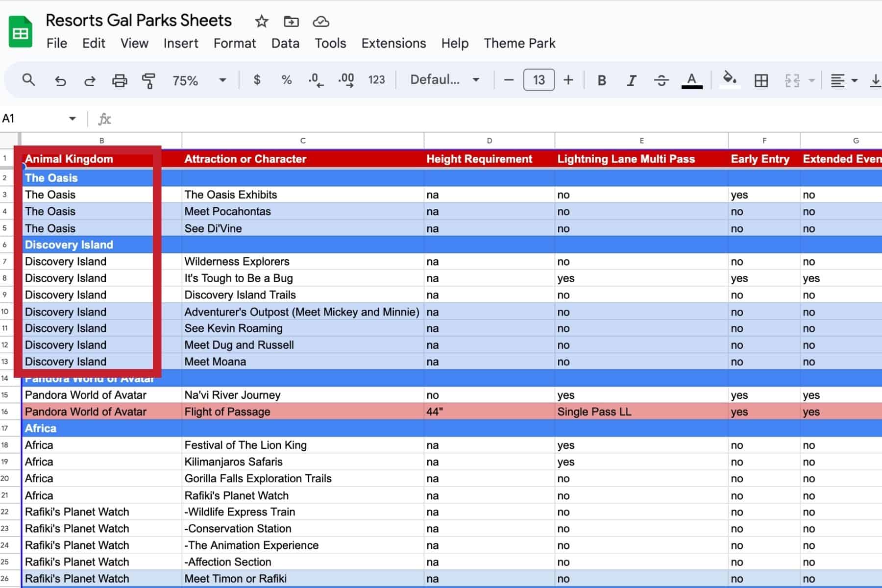The width and height of the screenshot is (882, 588).
Task: Click the redo arrow
Action: pyautogui.click(x=90, y=80)
